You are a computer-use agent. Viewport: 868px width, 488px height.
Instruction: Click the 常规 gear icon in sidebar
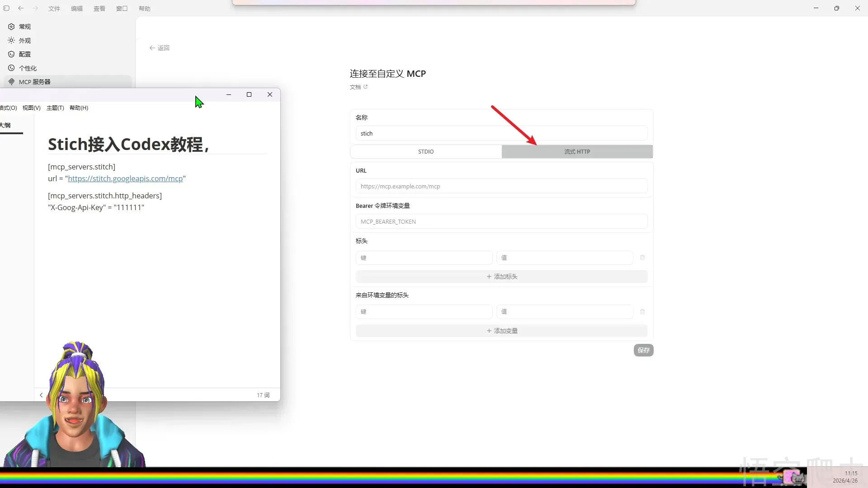pyautogui.click(x=11, y=27)
